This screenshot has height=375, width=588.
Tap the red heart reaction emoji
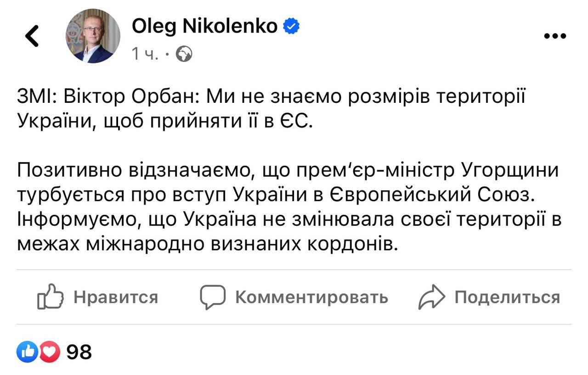pyautogui.click(x=50, y=353)
